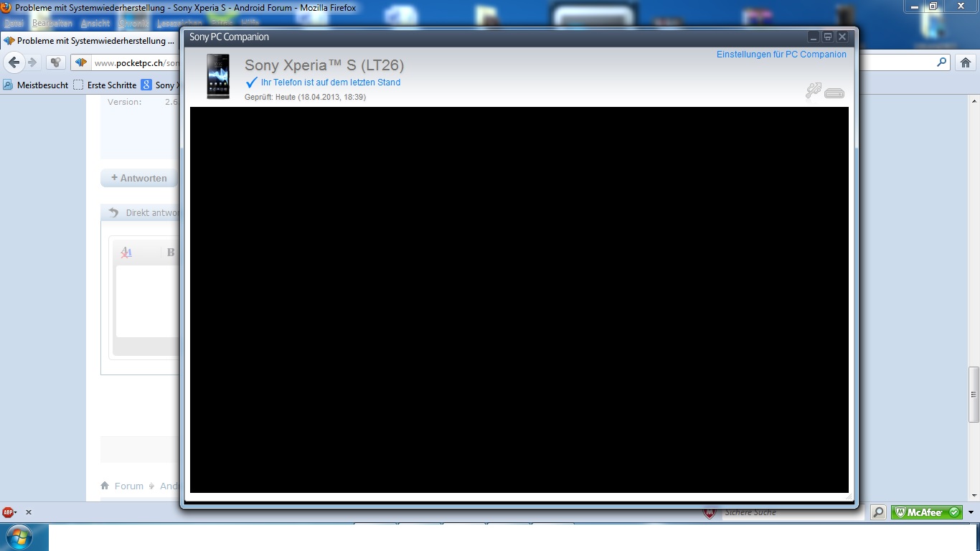Select 'Probleme mit Systemwiederherstellung' Firefox tab
Screen dimensions: 980x551
point(90,41)
